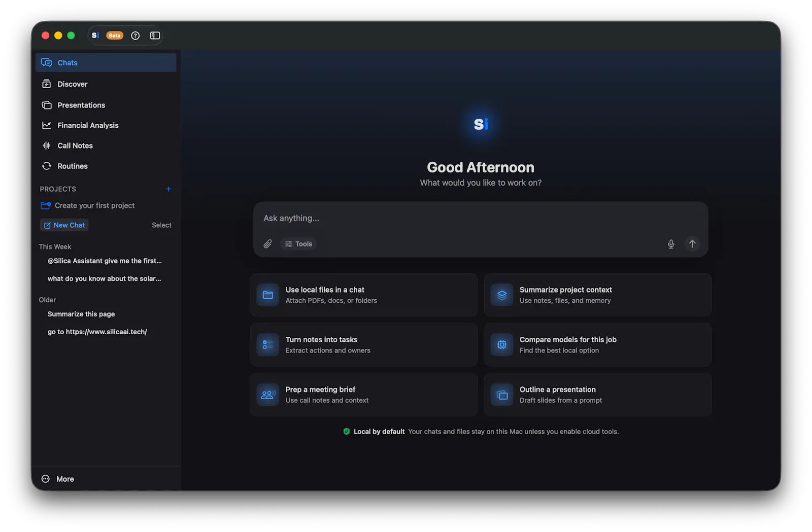Image resolution: width=812 pixels, height=532 pixels.
Task: Choose the Compare models for this job card
Action: tap(597, 345)
